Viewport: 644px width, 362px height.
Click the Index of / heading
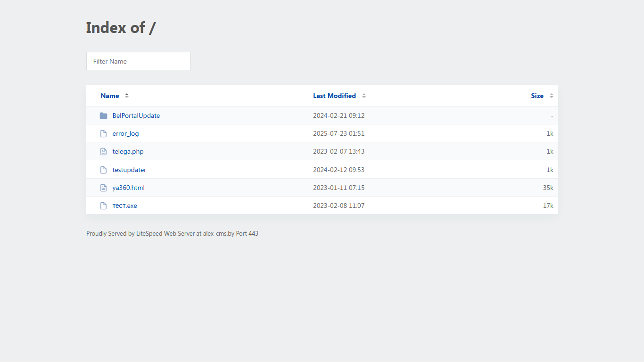121,28
